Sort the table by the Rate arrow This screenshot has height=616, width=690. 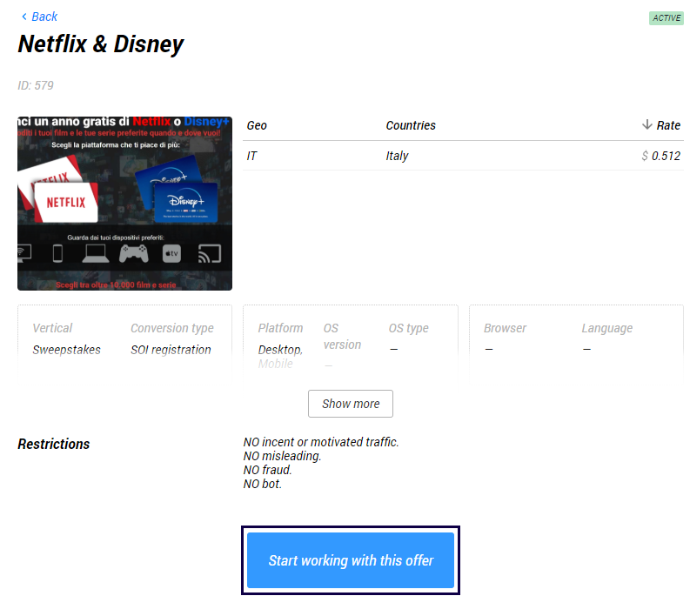point(646,125)
